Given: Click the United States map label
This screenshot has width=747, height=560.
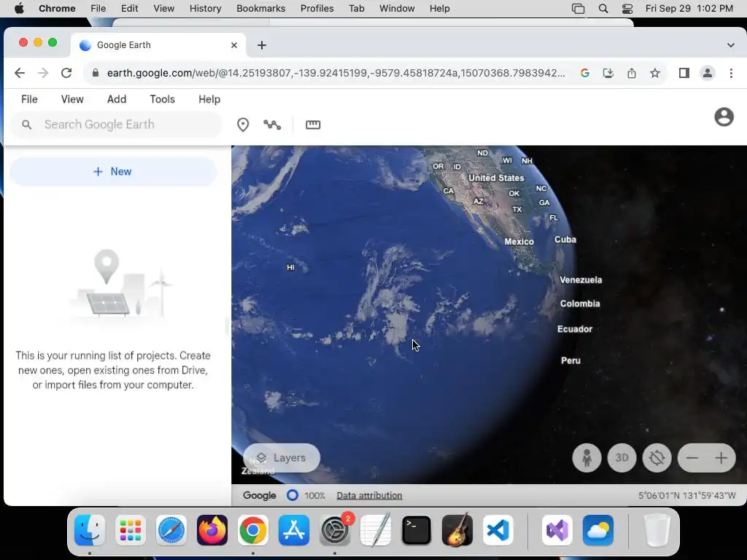Looking at the screenshot, I should (496, 178).
